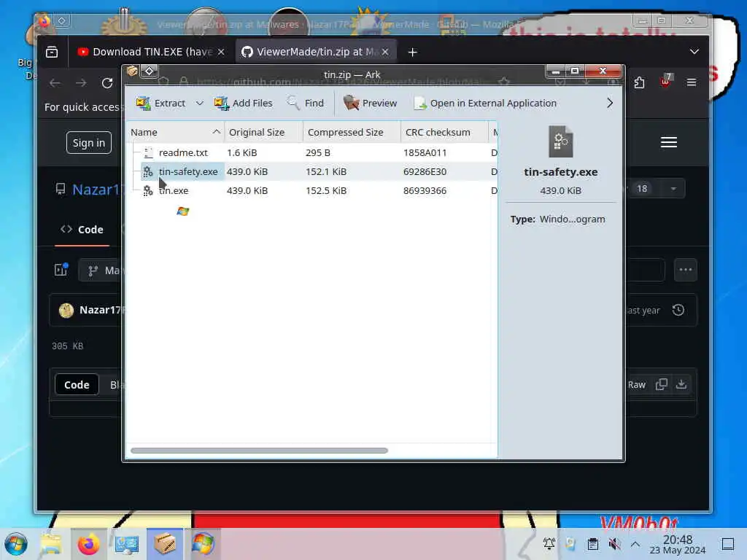
Task: Click Nazar17 author avatar
Action: (66, 311)
